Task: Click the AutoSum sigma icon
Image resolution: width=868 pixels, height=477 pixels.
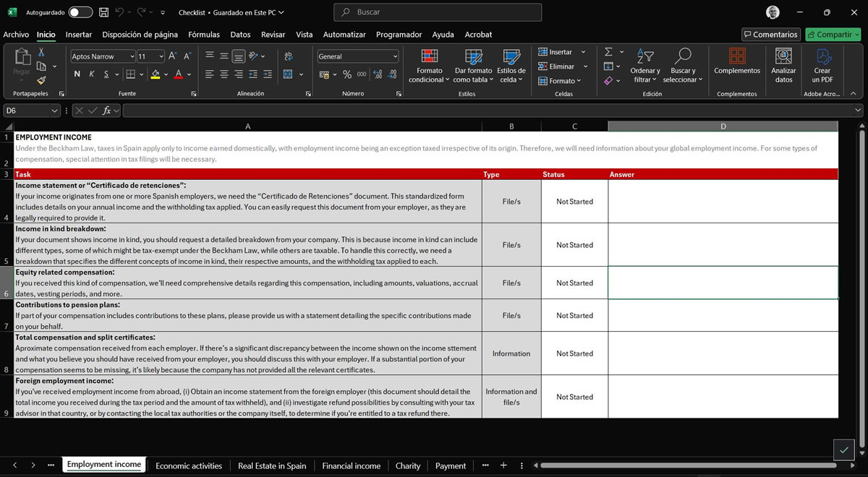Action: coord(608,52)
